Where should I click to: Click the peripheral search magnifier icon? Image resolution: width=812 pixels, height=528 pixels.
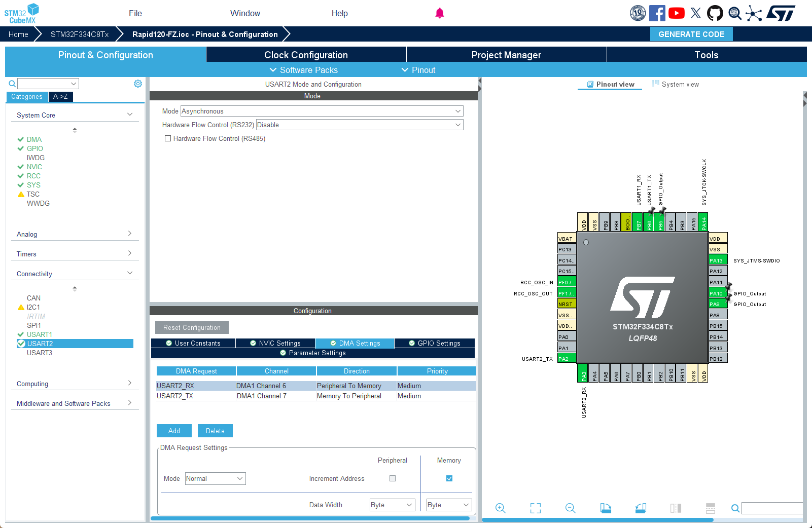pyautogui.click(x=12, y=84)
